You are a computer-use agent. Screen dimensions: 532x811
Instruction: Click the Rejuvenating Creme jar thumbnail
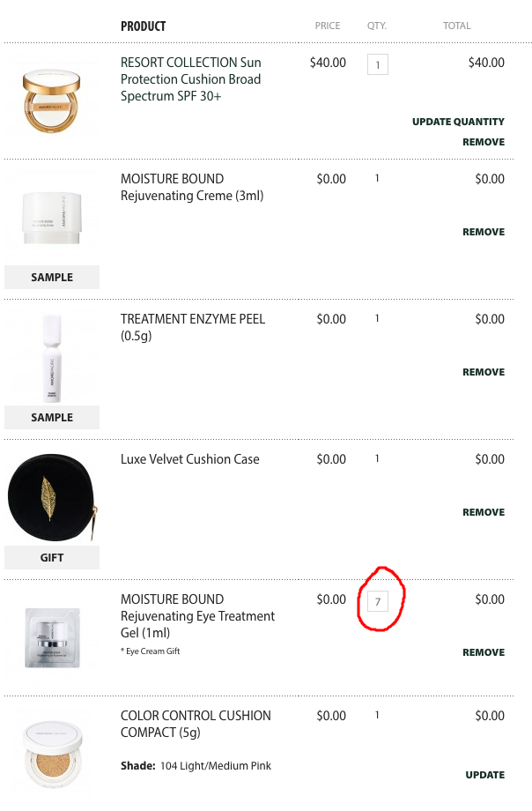click(x=52, y=218)
